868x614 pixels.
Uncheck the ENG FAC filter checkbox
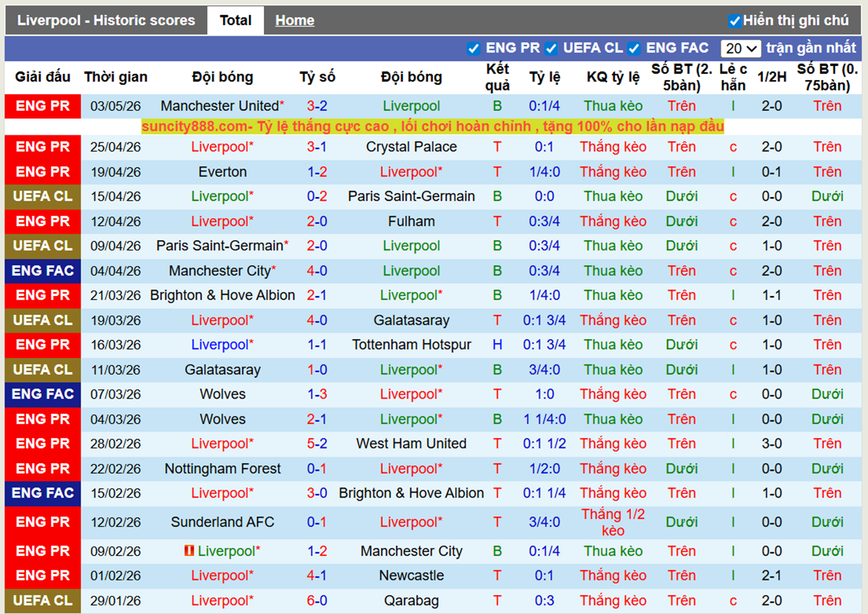[634, 48]
